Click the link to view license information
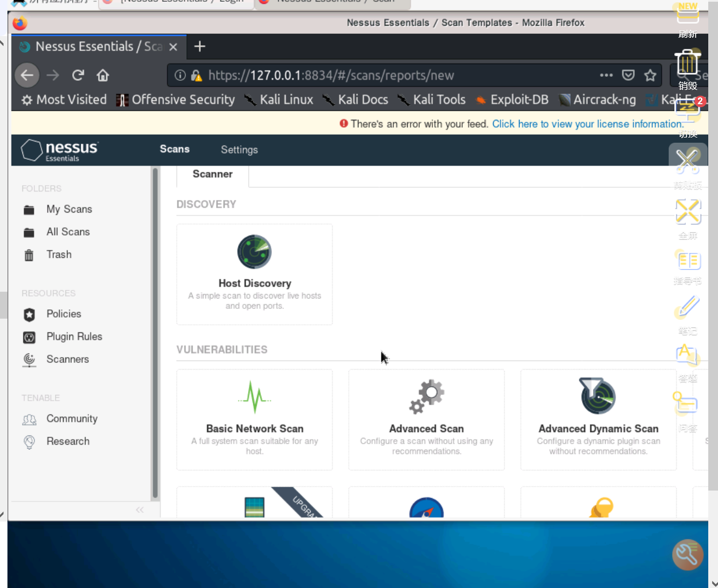Viewport: 718px width, 588px height. 588,124
